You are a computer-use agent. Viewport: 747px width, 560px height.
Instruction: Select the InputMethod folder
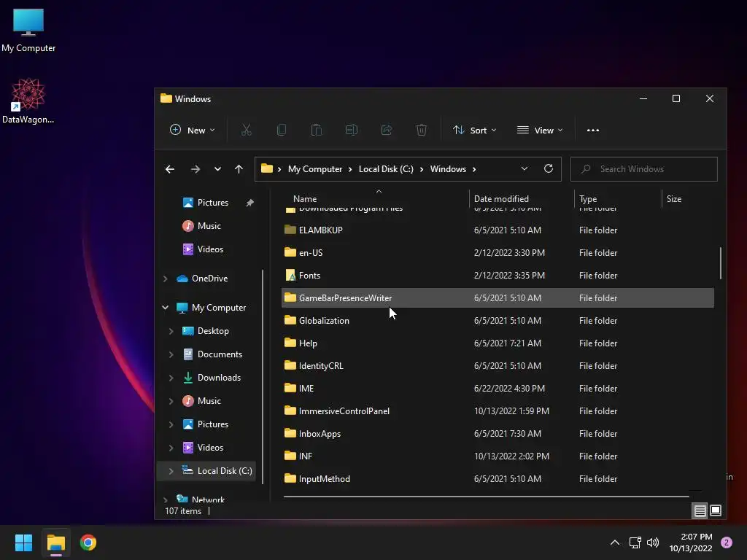(498, 479)
